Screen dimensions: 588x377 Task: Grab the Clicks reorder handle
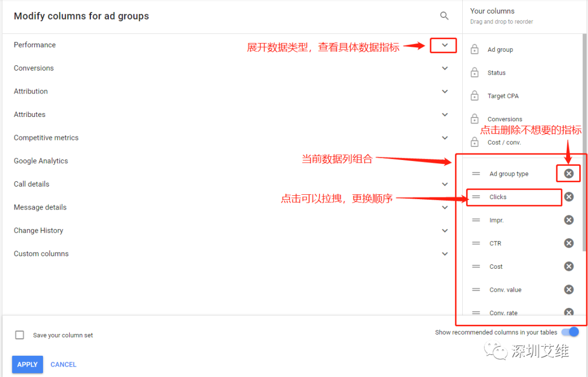pyautogui.click(x=476, y=197)
